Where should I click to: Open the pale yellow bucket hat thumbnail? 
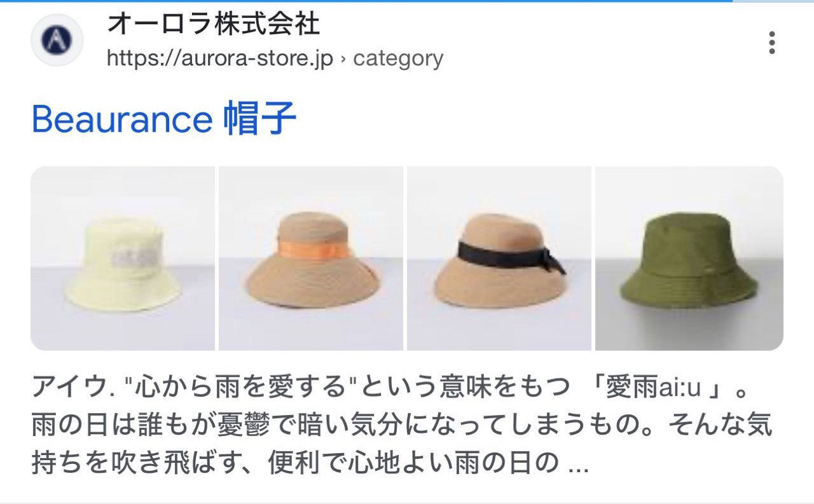point(123,259)
